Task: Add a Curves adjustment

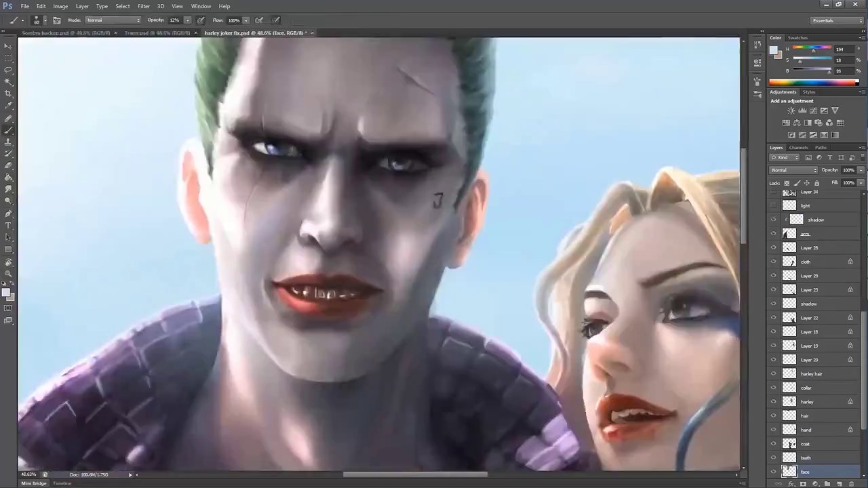Action: [x=813, y=110]
